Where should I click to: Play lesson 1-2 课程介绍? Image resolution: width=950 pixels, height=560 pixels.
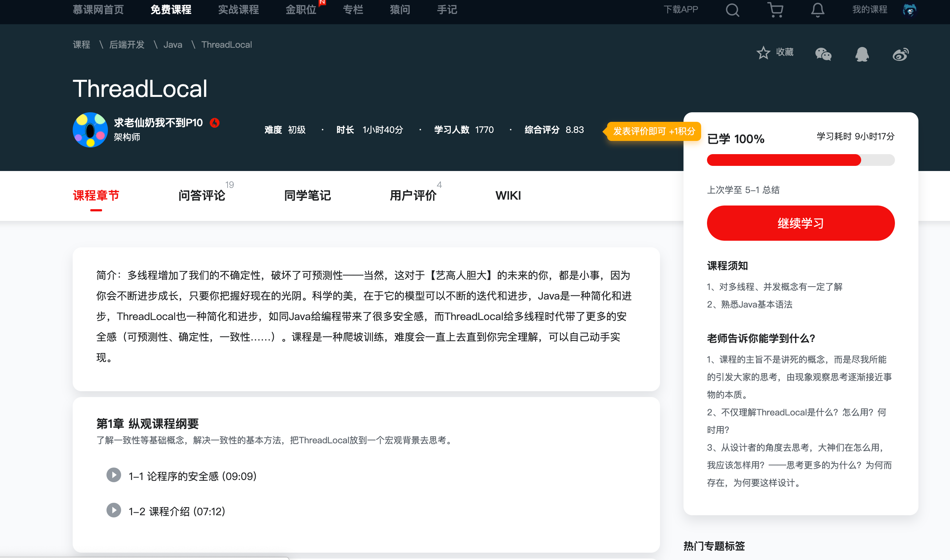click(x=113, y=510)
